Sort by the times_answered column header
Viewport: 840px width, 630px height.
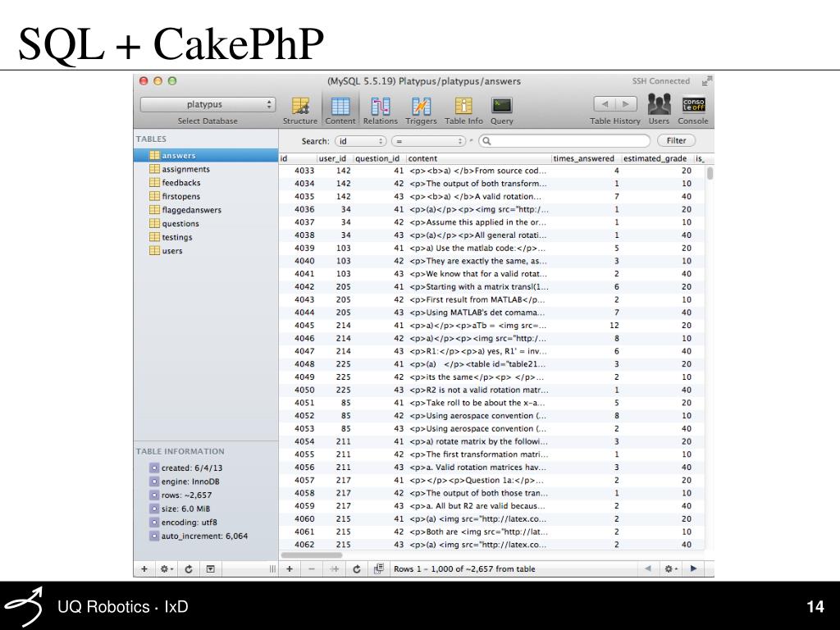[586, 158]
